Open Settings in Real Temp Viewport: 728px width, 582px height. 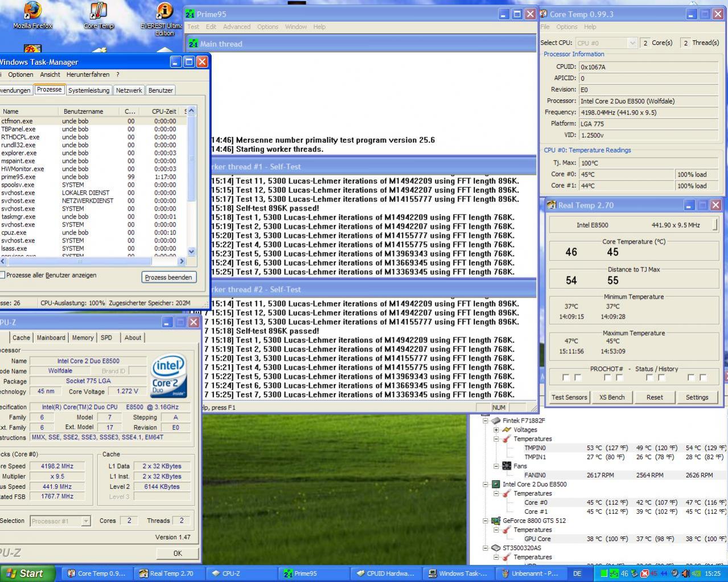697,397
